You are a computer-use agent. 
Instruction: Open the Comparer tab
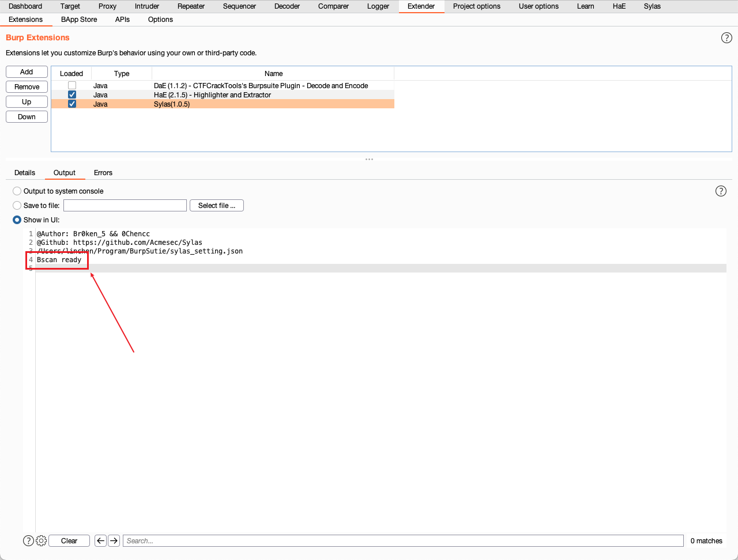[x=333, y=6]
